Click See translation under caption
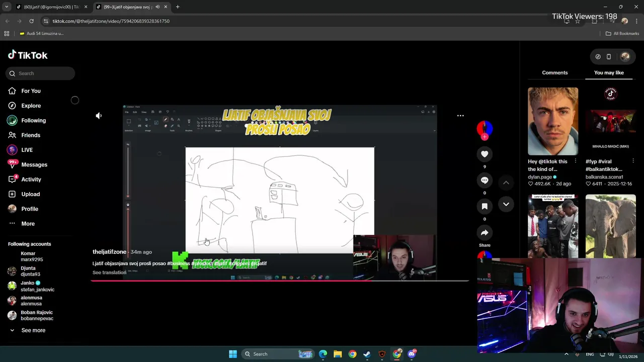 click(x=109, y=273)
